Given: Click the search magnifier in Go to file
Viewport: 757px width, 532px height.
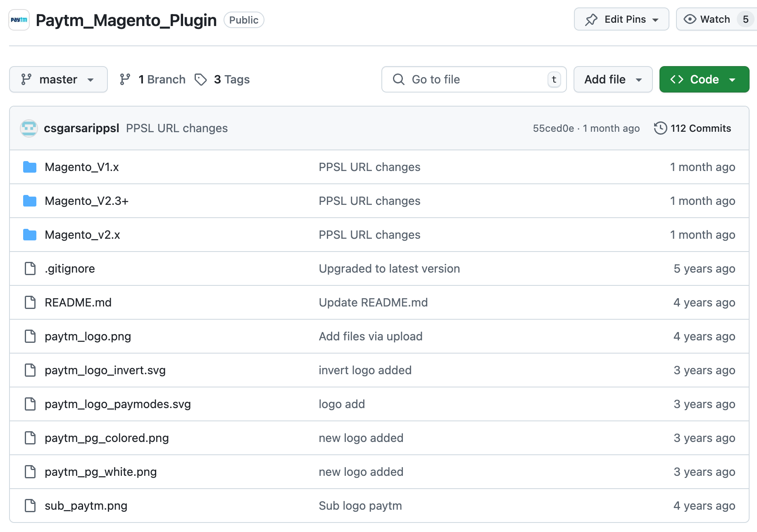Looking at the screenshot, I should click(398, 79).
